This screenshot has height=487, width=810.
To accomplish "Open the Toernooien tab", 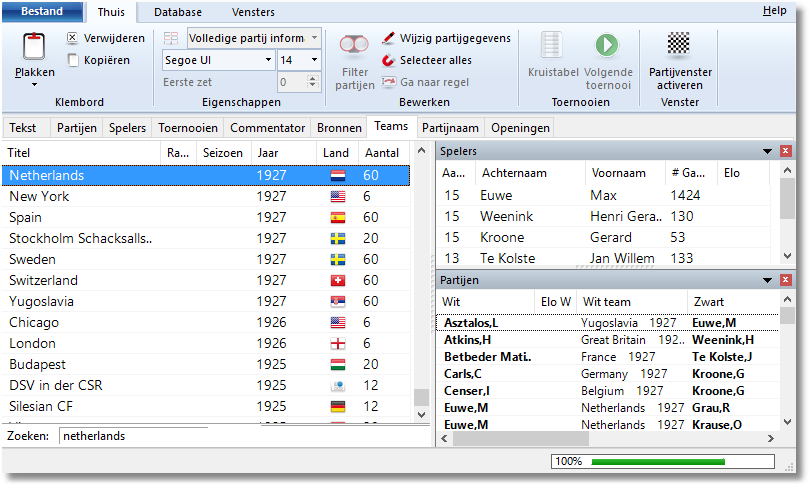I will 187,128.
